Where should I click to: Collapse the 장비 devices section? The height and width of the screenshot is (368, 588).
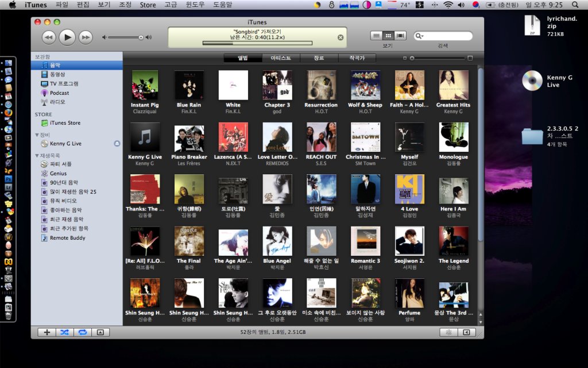(x=37, y=135)
